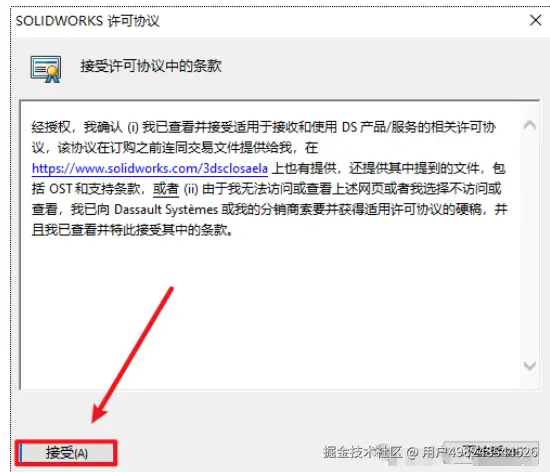Click the first line starting with 经授权
Viewport: 550px width, 472px height.
click(x=263, y=127)
